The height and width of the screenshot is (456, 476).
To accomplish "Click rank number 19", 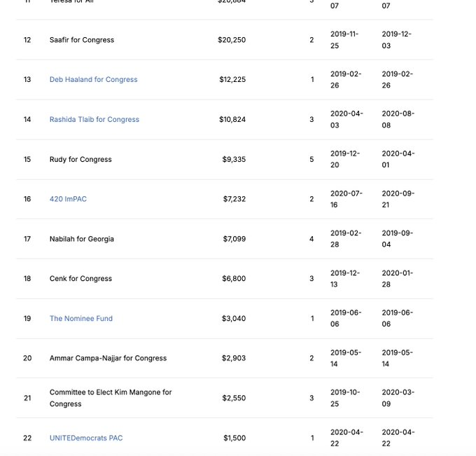I will point(27,319).
